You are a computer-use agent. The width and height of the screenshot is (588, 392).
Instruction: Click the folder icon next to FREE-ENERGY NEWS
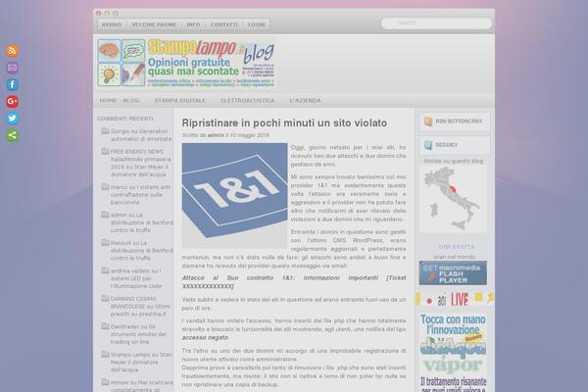106,151
